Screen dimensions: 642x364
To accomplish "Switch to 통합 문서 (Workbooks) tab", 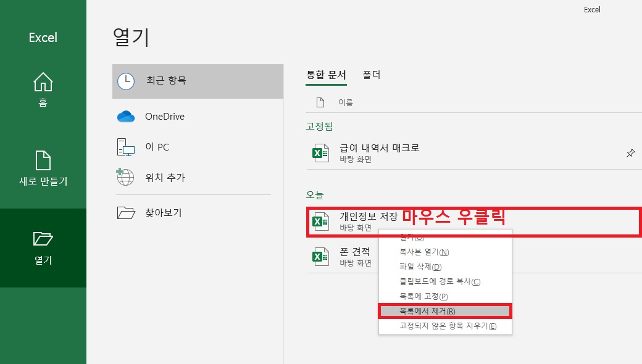I will tap(327, 75).
